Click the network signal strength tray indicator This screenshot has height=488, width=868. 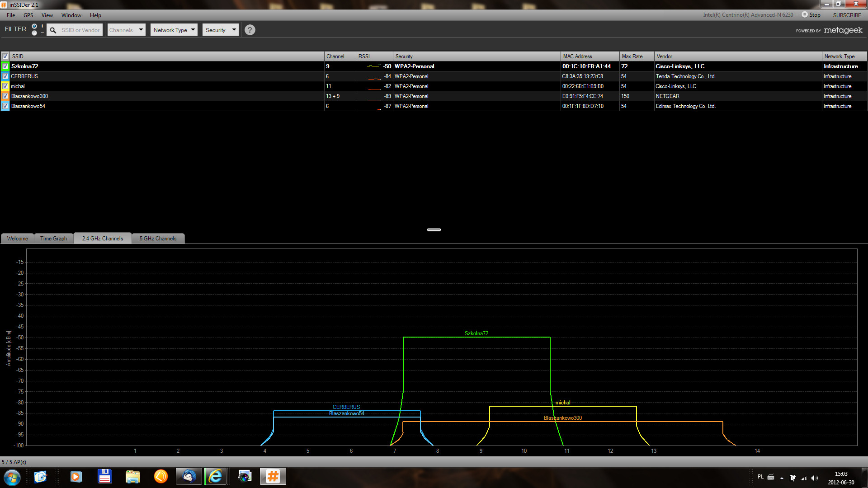[804, 478]
